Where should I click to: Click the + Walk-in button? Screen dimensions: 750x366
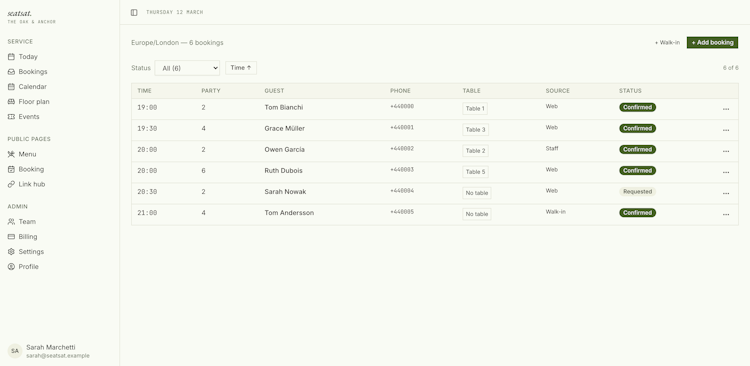click(667, 43)
